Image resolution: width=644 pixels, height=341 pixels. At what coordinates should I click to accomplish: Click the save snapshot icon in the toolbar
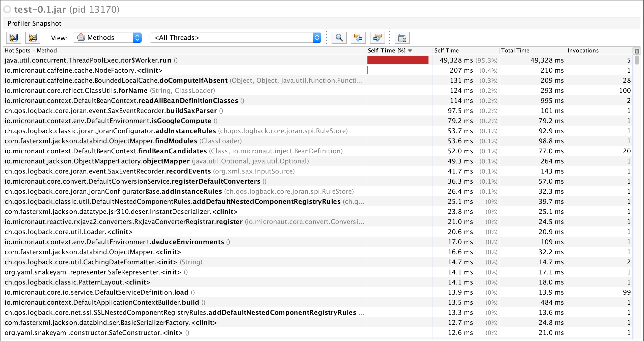click(13, 38)
